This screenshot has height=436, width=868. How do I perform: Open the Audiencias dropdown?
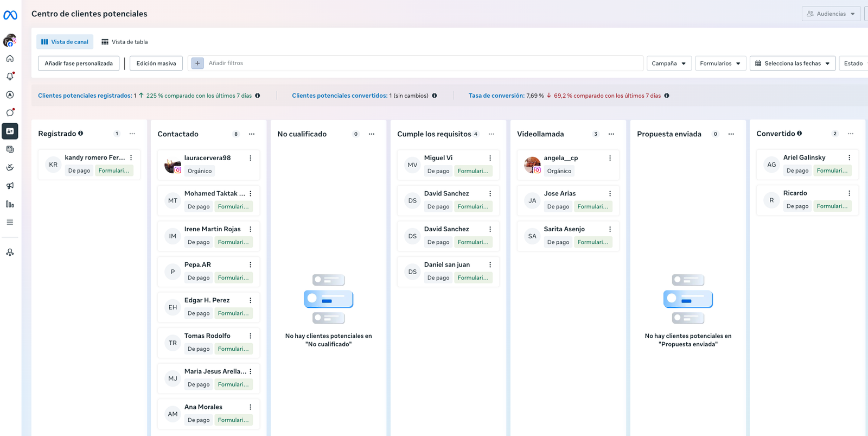pos(831,14)
